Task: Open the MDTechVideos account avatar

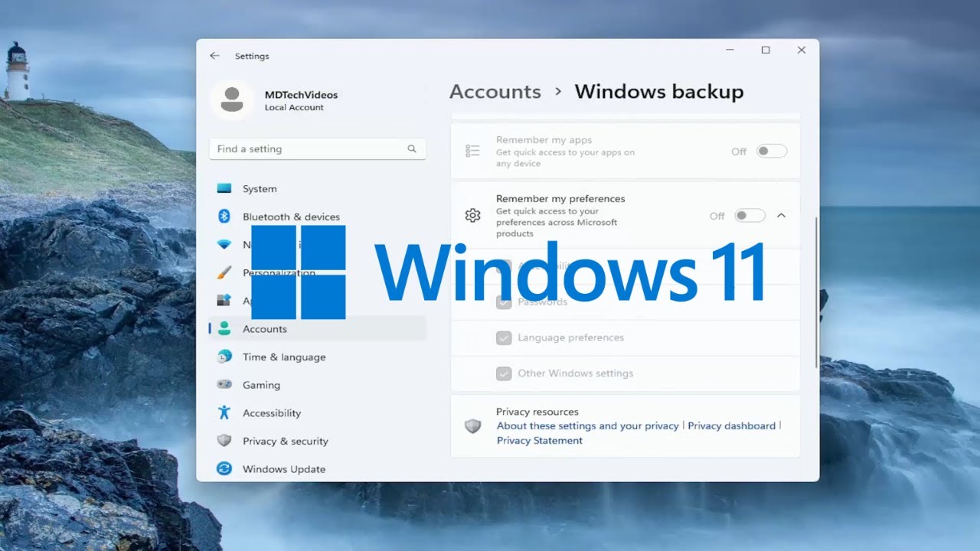Action: [231, 100]
